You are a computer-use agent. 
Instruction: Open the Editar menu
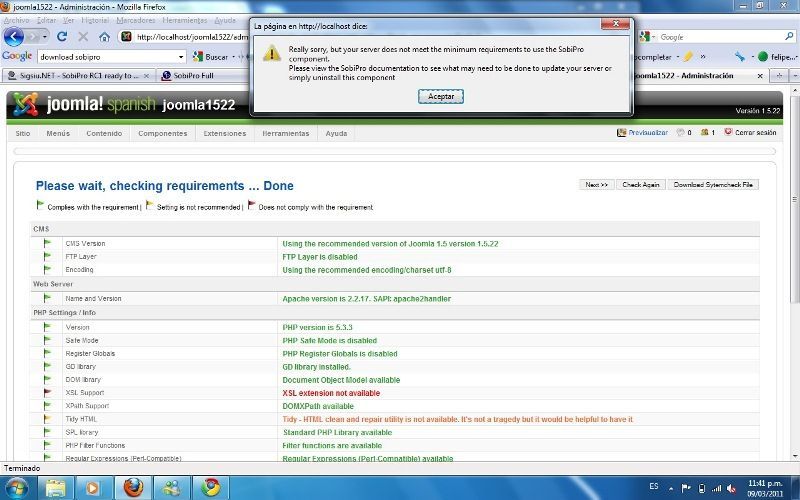coord(46,20)
